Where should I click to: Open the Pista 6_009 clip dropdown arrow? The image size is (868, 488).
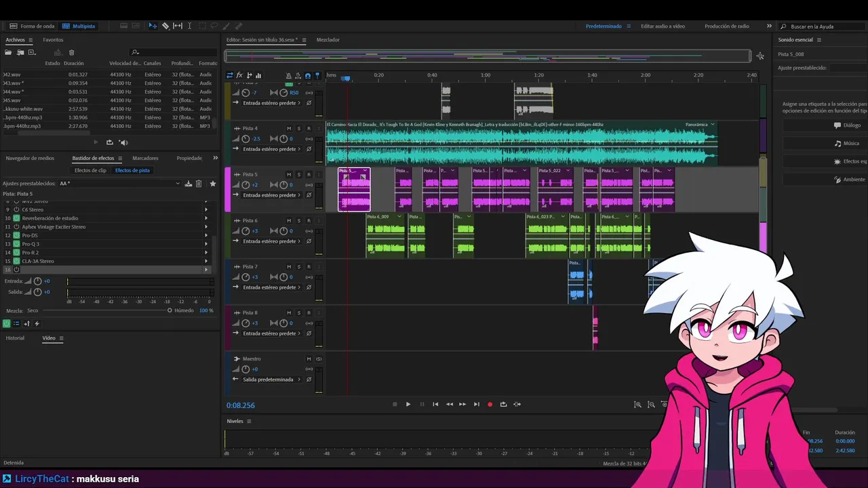click(399, 217)
